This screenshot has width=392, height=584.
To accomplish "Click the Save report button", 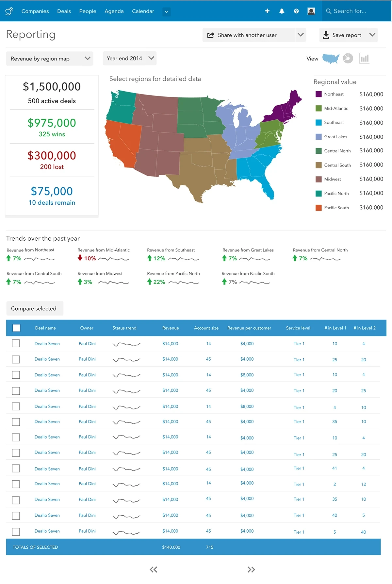I will pyautogui.click(x=348, y=35).
